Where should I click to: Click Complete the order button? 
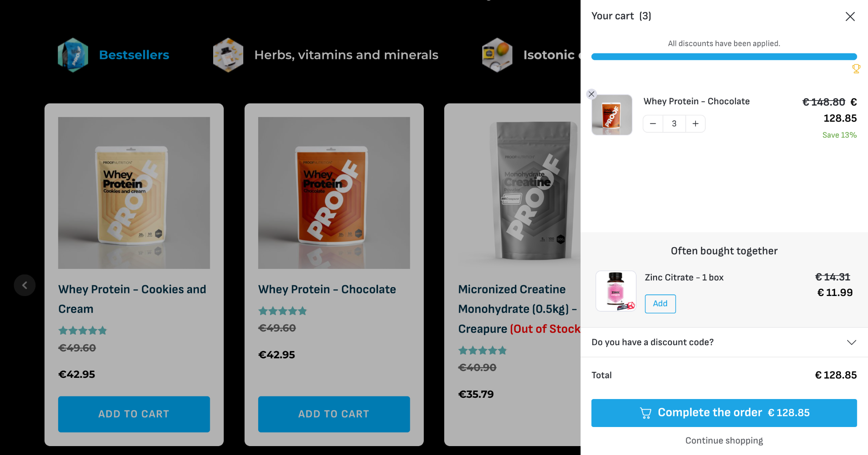click(x=724, y=413)
